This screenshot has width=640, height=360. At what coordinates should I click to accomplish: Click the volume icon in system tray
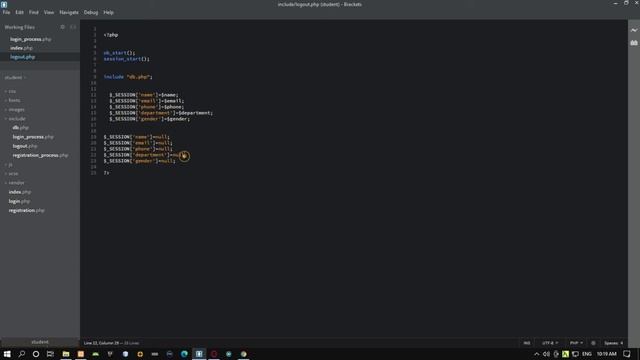546,354
